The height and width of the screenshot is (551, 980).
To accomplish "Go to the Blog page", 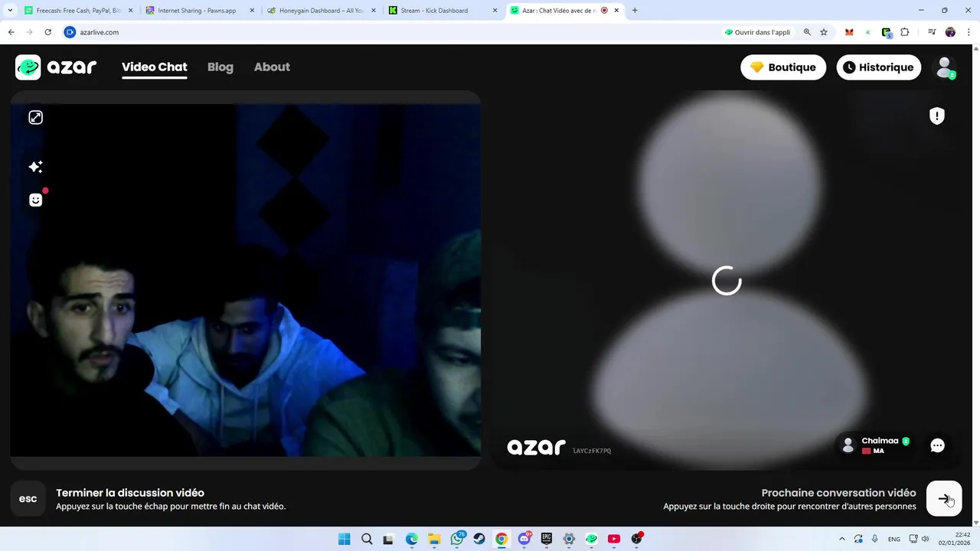I will 220,67.
